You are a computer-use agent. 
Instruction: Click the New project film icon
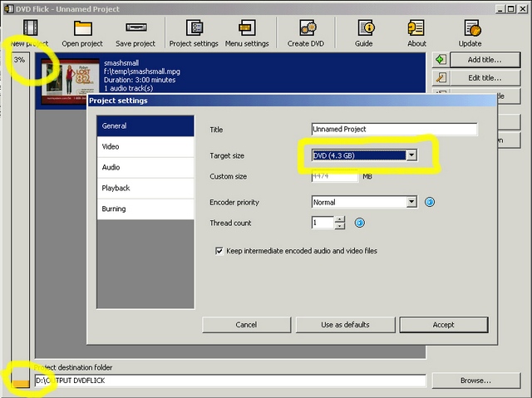point(30,27)
